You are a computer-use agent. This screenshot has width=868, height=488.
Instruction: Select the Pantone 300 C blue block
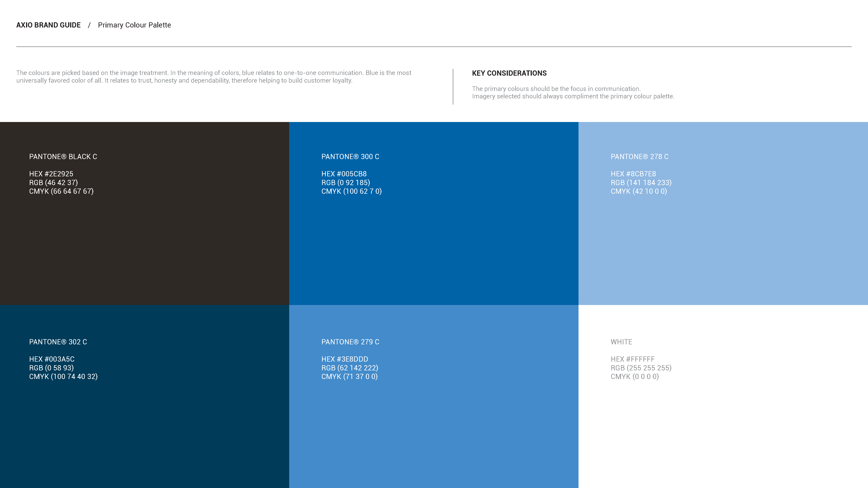point(434,214)
